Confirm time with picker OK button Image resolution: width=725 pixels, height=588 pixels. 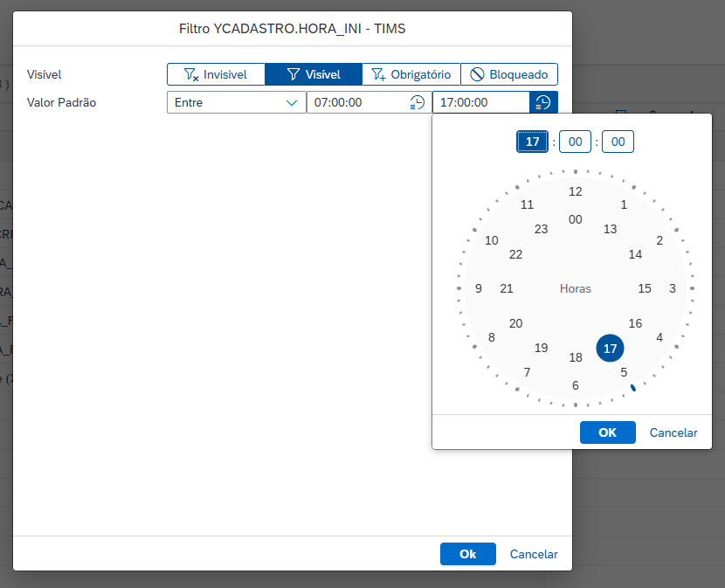click(608, 432)
